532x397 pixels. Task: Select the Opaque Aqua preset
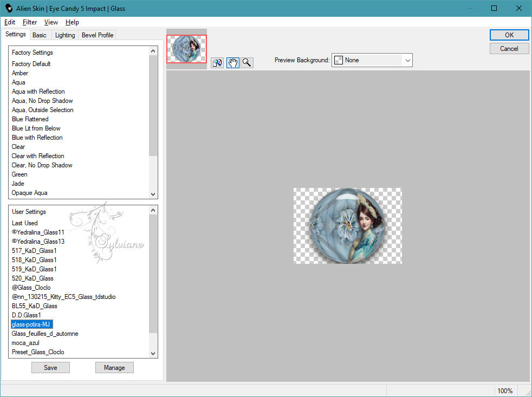point(29,192)
